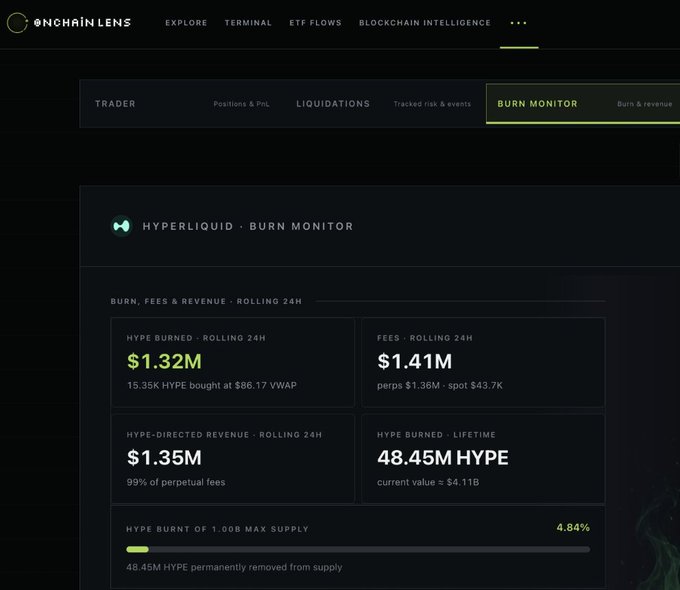
Task: Go to the Terminal page
Action: (x=248, y=23)
